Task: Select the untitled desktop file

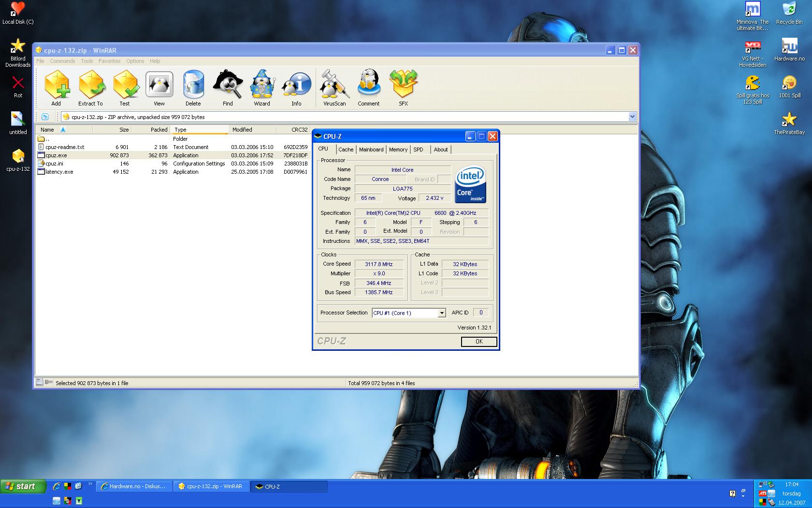Action: point(18,123)
